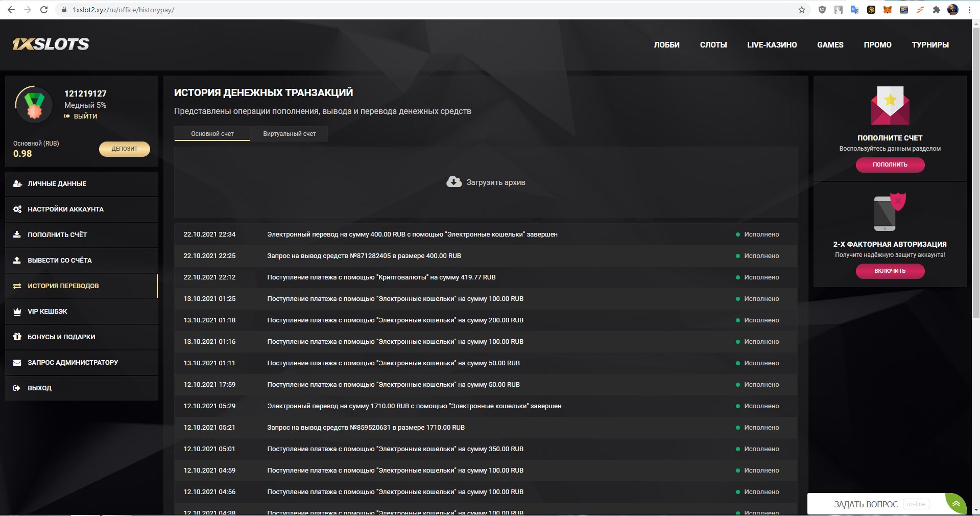Click the Медный 5% level label

85,105
